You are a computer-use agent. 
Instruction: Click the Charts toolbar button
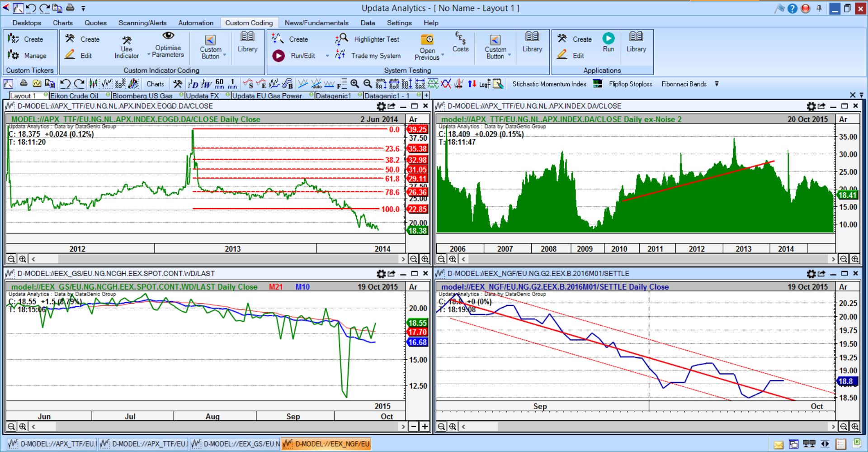156,84
